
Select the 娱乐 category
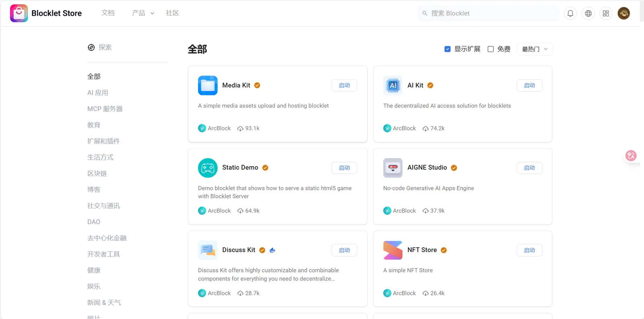coord(94,286)
